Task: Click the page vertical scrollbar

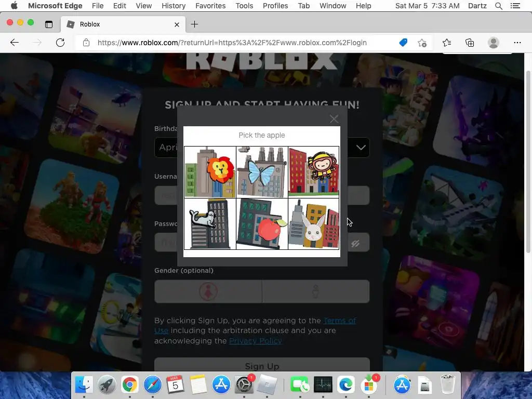Action: 528,161
